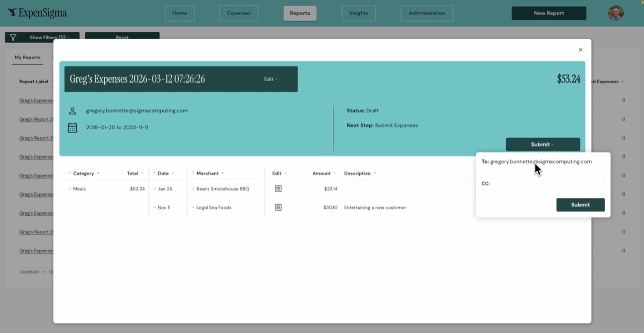Open the Total column menu arrow

coord(142,173)
